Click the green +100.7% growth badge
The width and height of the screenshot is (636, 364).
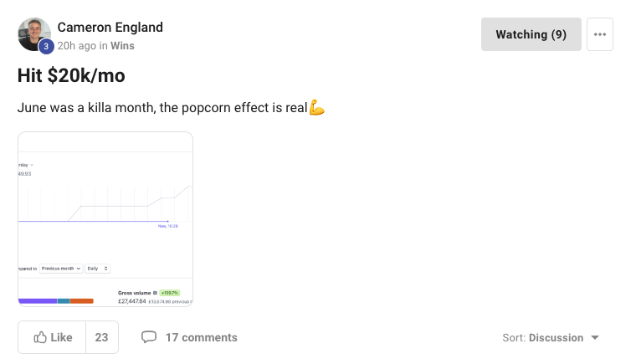tap(169, 293)
